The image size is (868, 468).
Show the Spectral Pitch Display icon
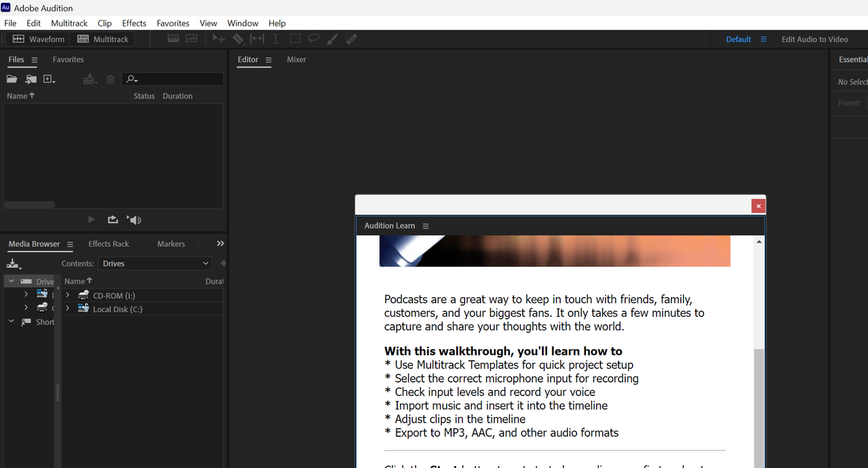(192, 39)
